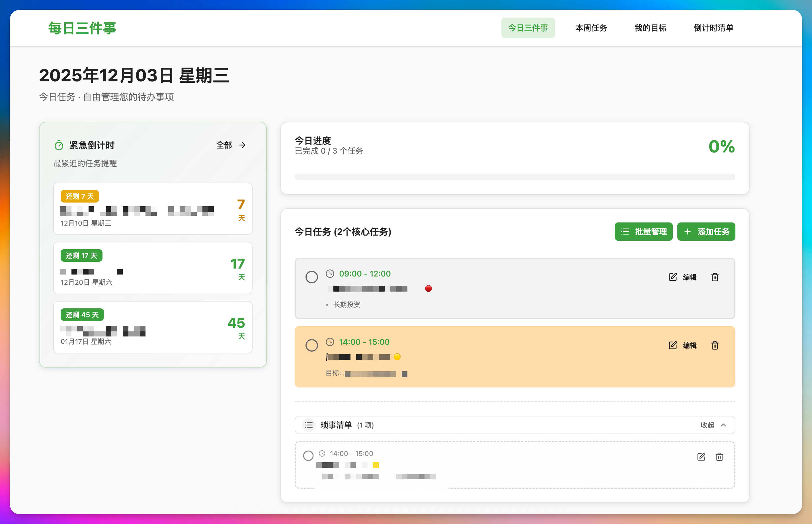Viewport: 812px width, 524px height.
Task: Click trash icon on 09:00 - 12:00 task
Action: pos(715,277)
